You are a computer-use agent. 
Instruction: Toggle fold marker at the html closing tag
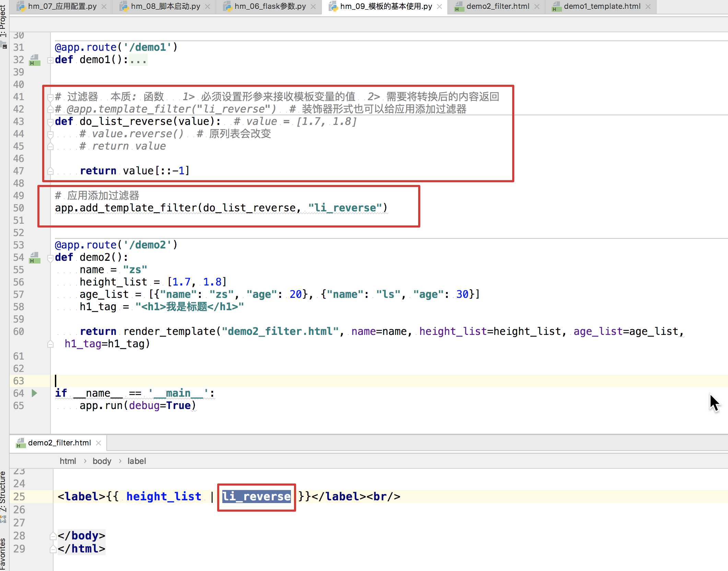point(53,549)
